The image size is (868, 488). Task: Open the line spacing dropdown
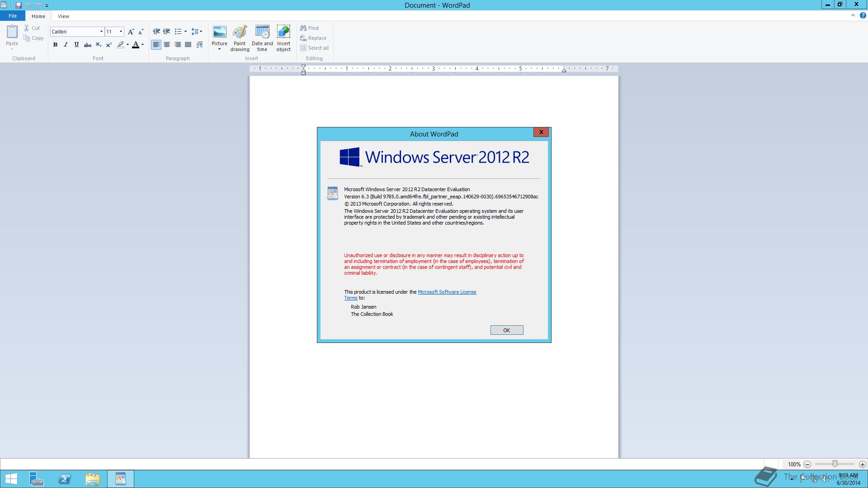click(197, 32)
